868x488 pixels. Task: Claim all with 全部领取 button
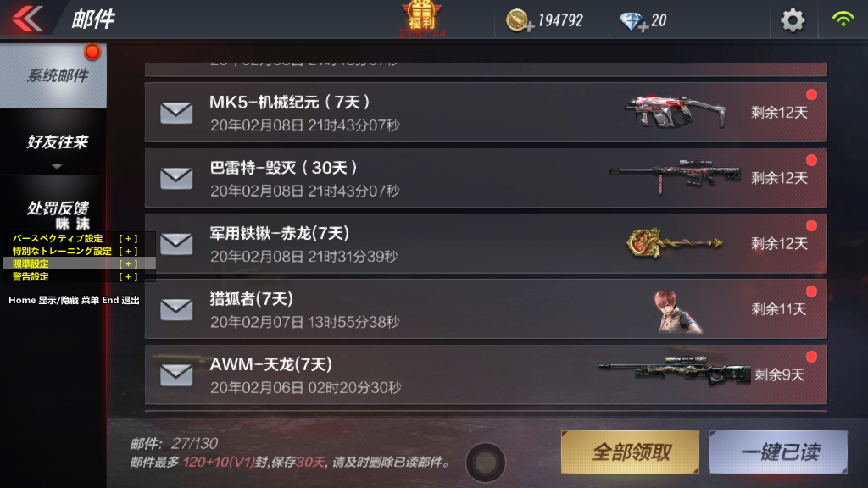click(630, 452)
